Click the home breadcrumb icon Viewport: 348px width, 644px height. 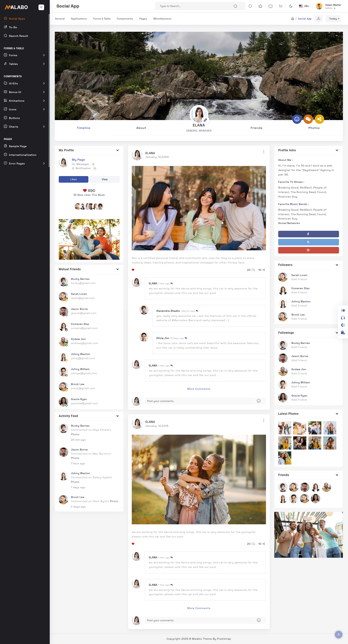tap(293, 19)
